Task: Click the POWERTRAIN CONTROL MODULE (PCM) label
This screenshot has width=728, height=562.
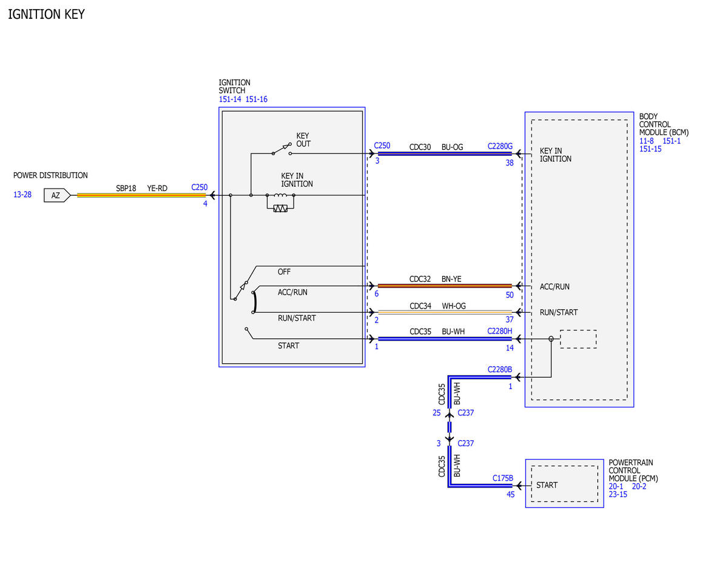Action: [x=633, y=470]
